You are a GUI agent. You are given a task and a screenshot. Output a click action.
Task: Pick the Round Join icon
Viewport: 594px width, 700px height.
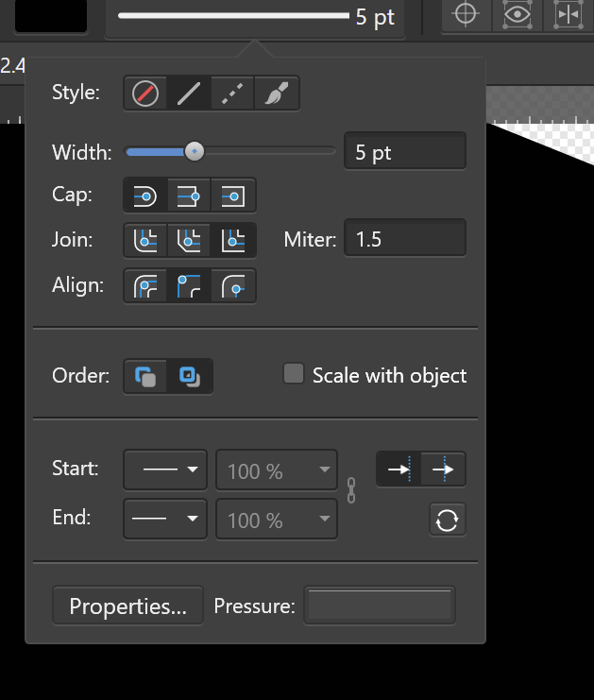click(x=145, y=241)
